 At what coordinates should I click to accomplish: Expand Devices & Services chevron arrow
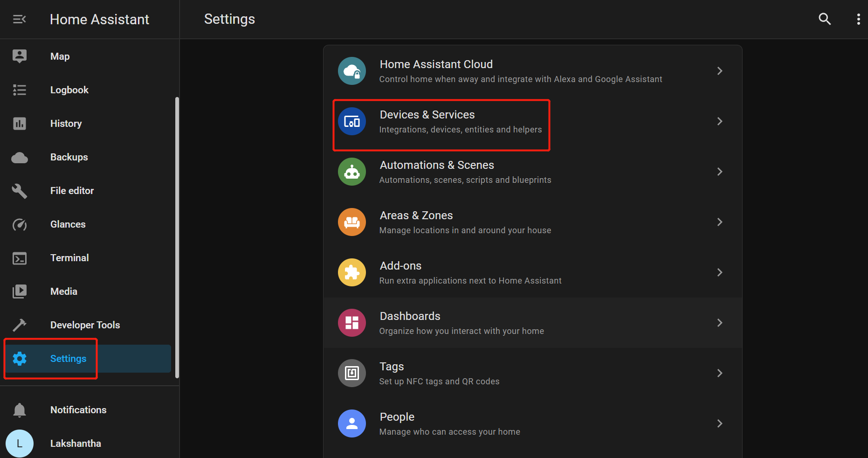pos(720,121)
